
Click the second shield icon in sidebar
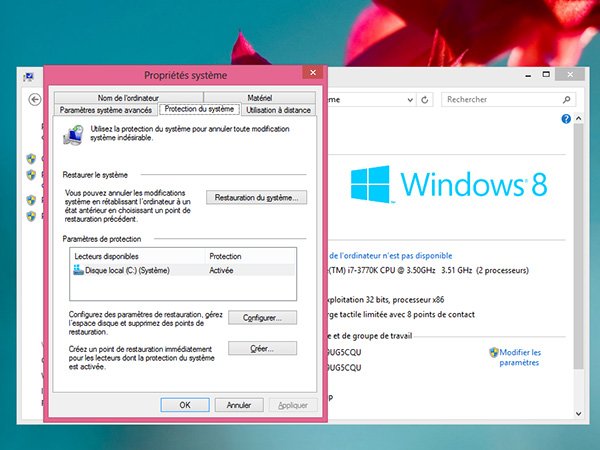[31, 175]
